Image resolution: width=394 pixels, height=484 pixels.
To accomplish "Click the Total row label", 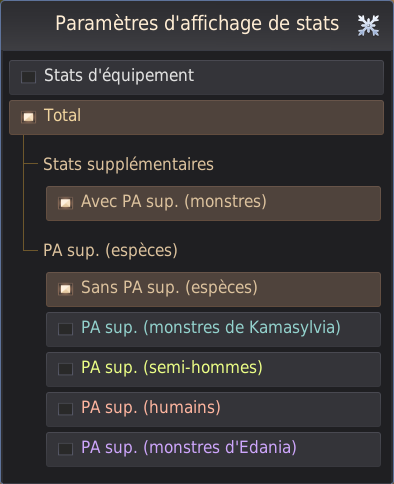I will 62,115.
